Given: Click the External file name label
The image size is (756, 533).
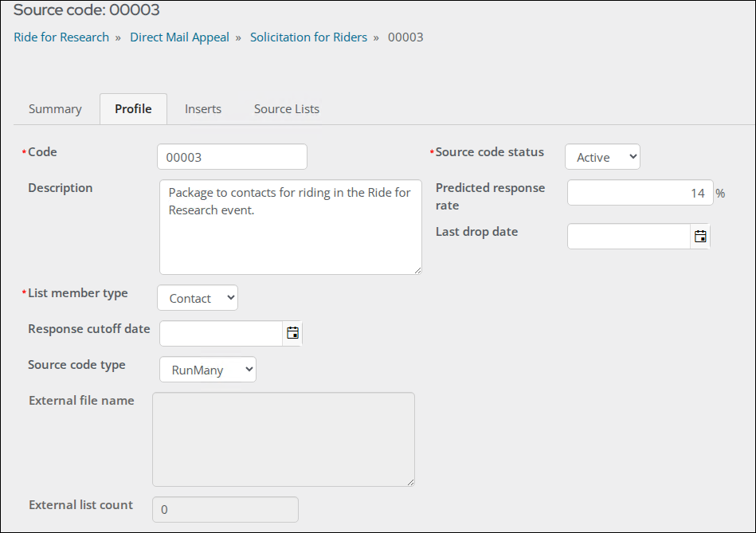Looking at the screenshot, I should [81, 401].
